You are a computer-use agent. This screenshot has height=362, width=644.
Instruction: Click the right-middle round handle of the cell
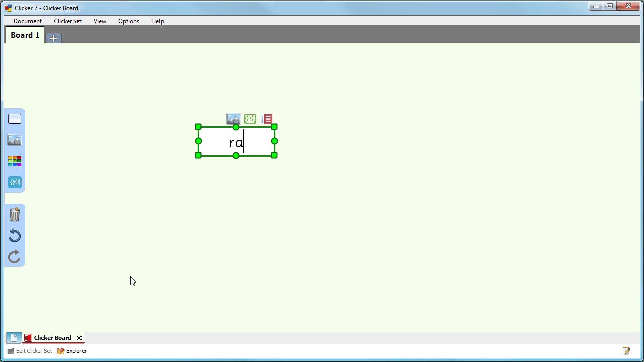pyautogui.click(x=274, y=141)
